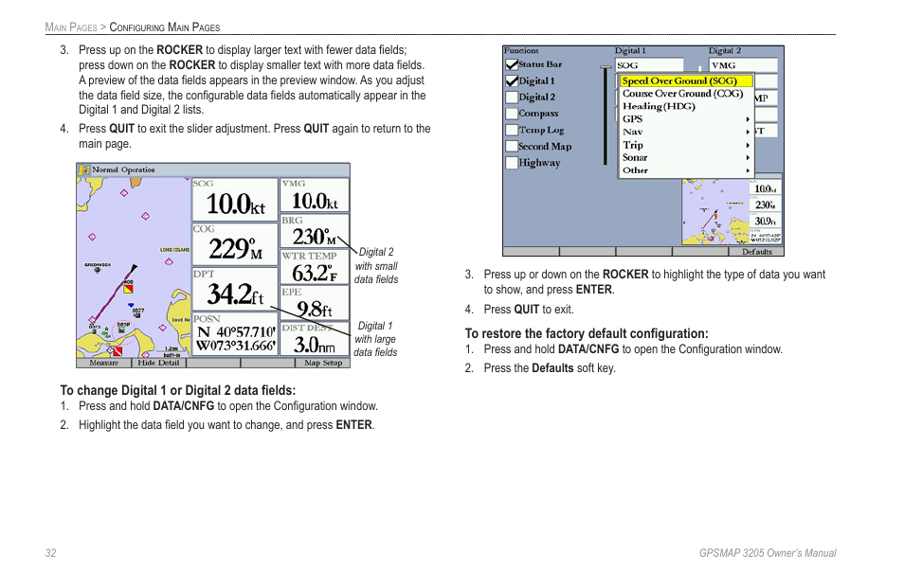Check the Digital 2 checkbox
This screenshot has height=588, width=904.
coord(512,98)
